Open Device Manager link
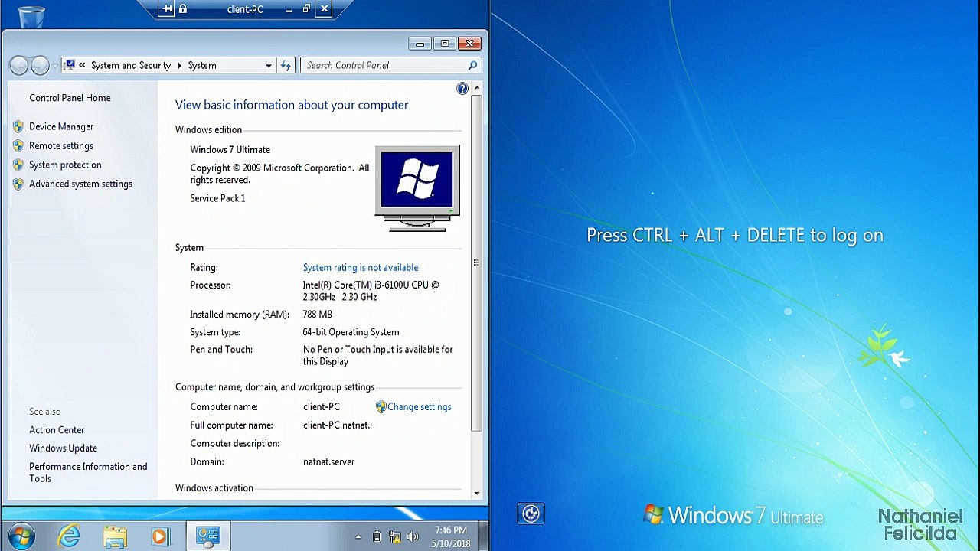The width and height of the screenshot is (980, 551). [61, 126]
